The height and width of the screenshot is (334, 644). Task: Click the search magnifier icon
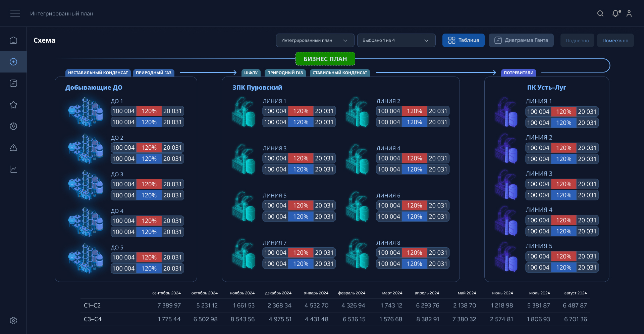[x=600, y=13]
